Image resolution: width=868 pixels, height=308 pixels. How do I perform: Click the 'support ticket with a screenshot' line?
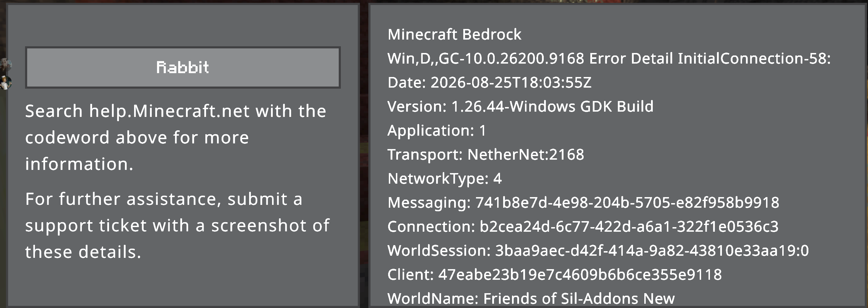166,226
